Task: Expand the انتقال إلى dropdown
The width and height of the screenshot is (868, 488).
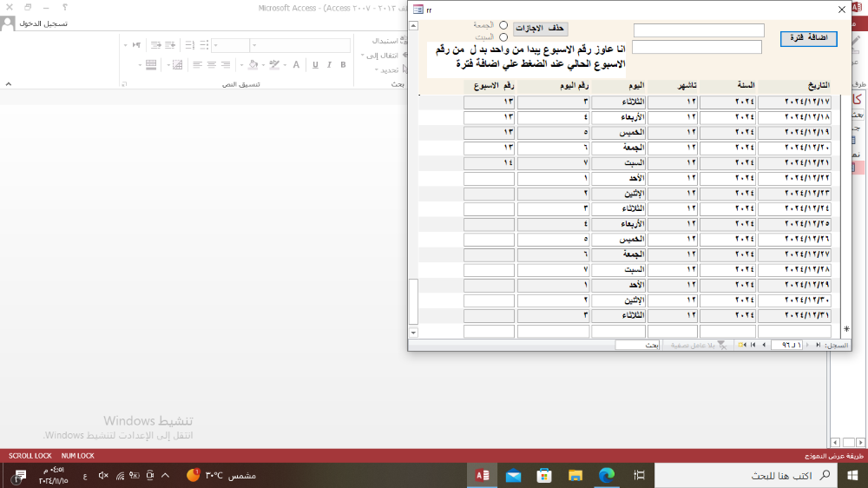Action: pos(364,56)
